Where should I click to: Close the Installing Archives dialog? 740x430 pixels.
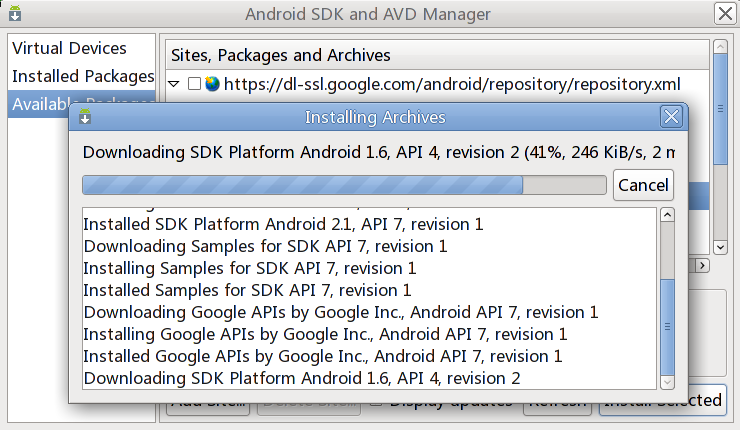point(671,117)
